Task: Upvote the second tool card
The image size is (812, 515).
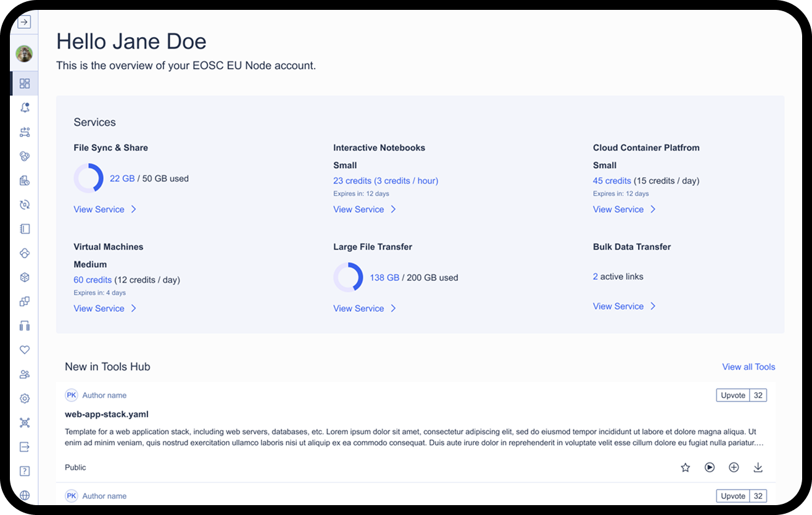Action: [x=733, y=496]
